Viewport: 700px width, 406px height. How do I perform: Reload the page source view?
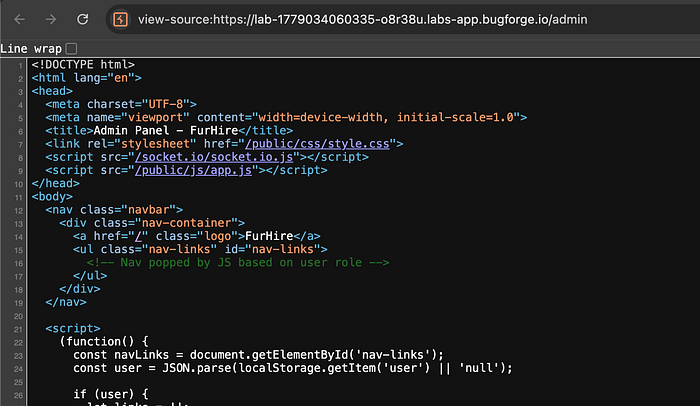[83, 19]
